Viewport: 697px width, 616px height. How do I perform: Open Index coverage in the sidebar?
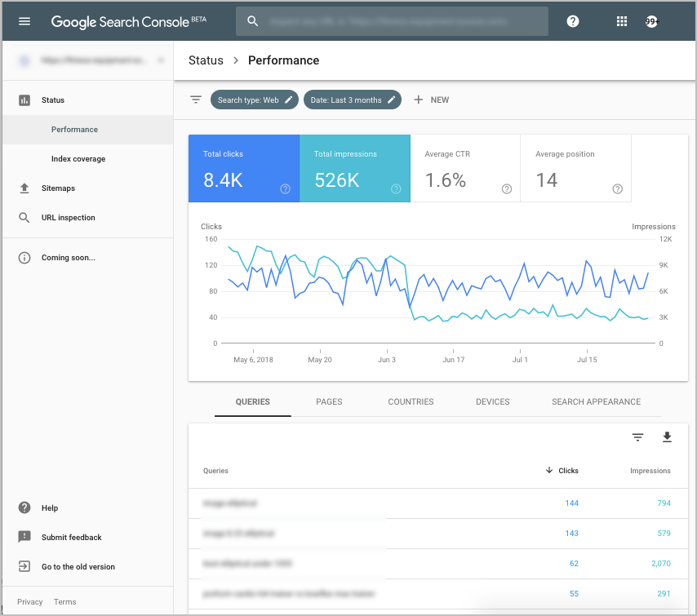(x=88, y=158)
